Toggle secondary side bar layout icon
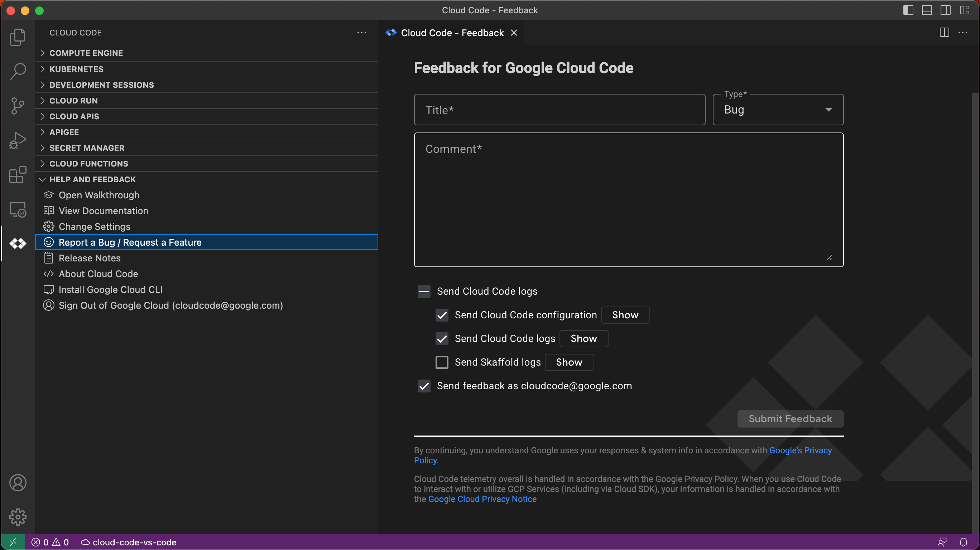 [x=945, y=10]
